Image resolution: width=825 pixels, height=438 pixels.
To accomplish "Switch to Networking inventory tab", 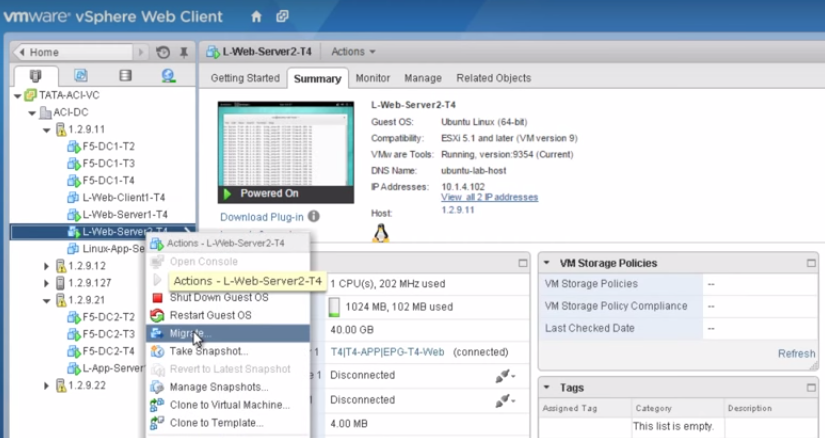I will (168, 76).
